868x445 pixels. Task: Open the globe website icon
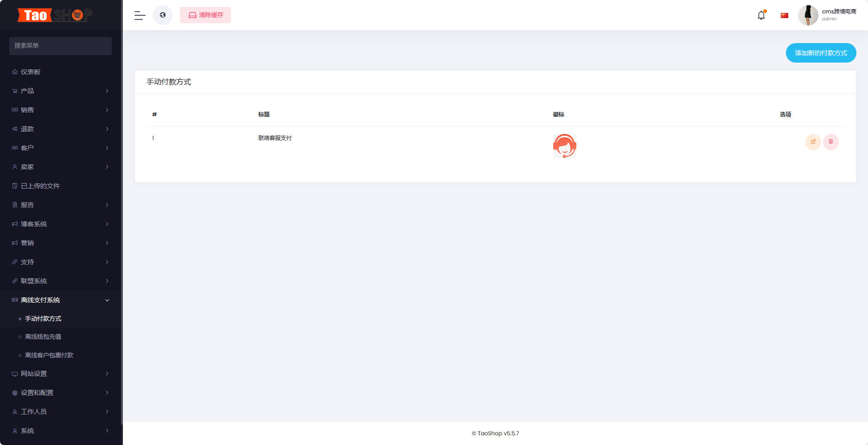coord(163,15)
